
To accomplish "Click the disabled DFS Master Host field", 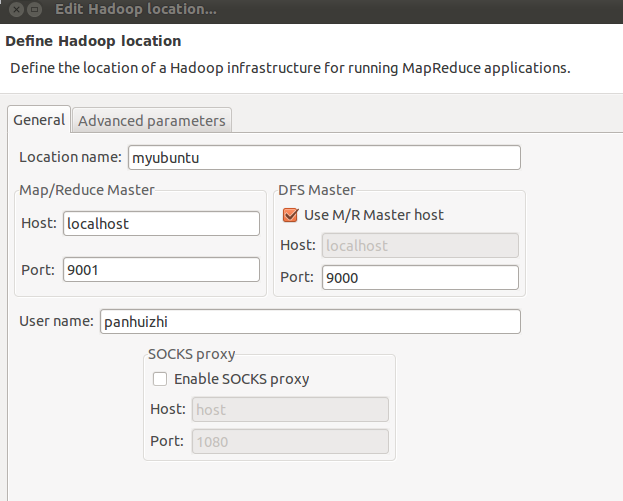I will 420,246.
